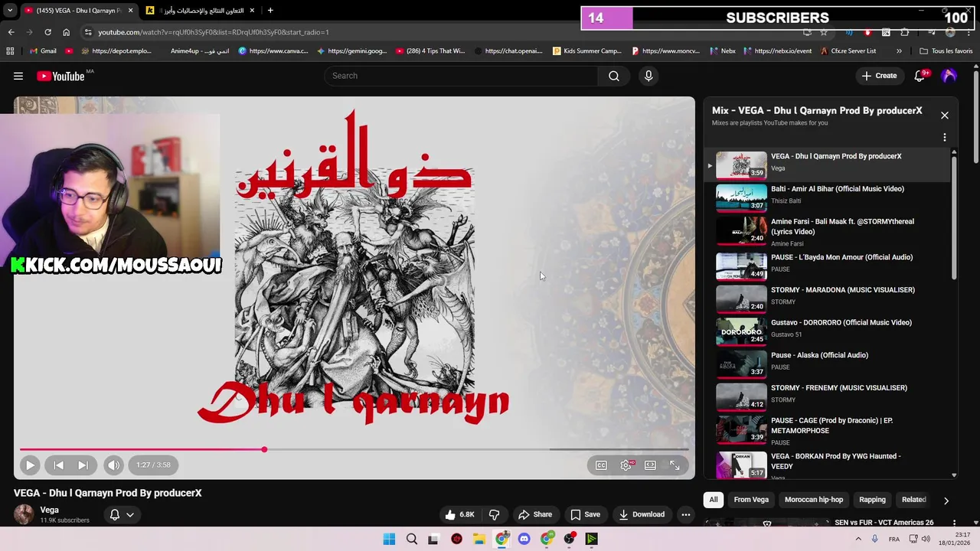Image resolution: width=980 pixels, height=551 pixels.
Task: Seek on the video progress bar
Action: click(x=354, y=449)
